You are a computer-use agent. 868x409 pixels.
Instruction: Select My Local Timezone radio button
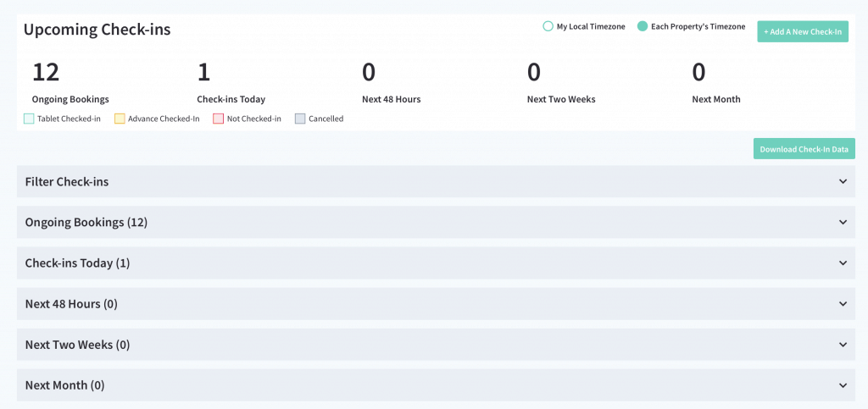tap(548, 26)
